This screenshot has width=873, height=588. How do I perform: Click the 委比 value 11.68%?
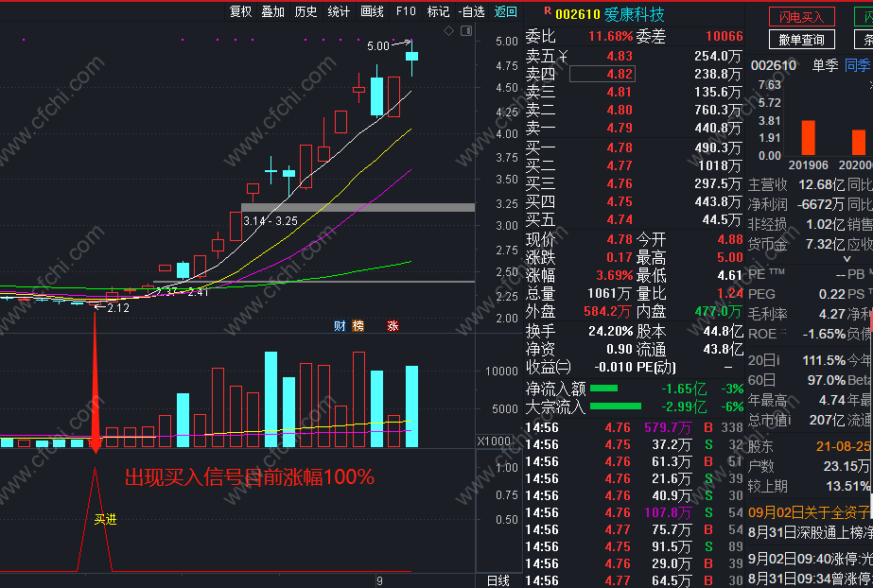click(x=611, y=37)
